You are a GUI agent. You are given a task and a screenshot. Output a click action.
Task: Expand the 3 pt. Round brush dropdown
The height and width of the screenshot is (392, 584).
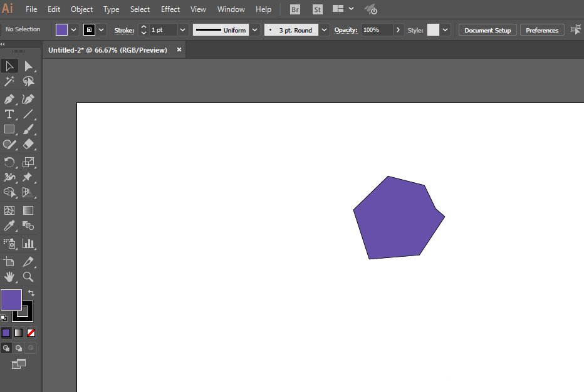point(325,30)
